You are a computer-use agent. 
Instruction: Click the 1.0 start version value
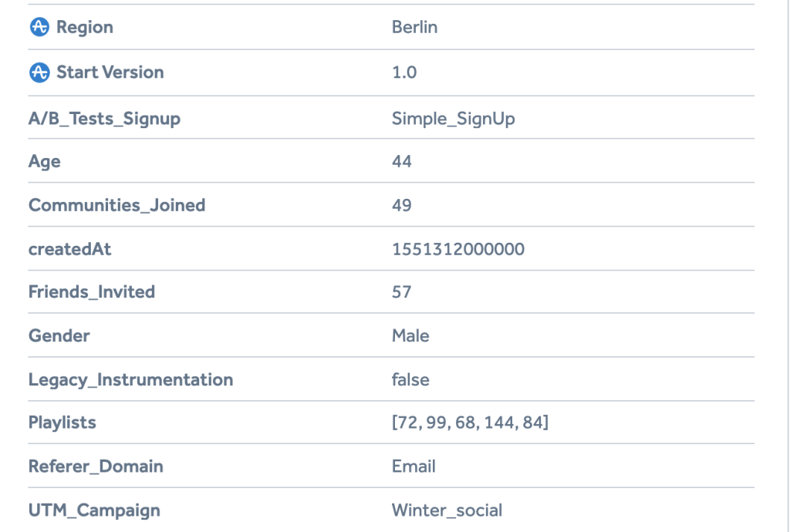pyautogui.click(x=404, y=72)
